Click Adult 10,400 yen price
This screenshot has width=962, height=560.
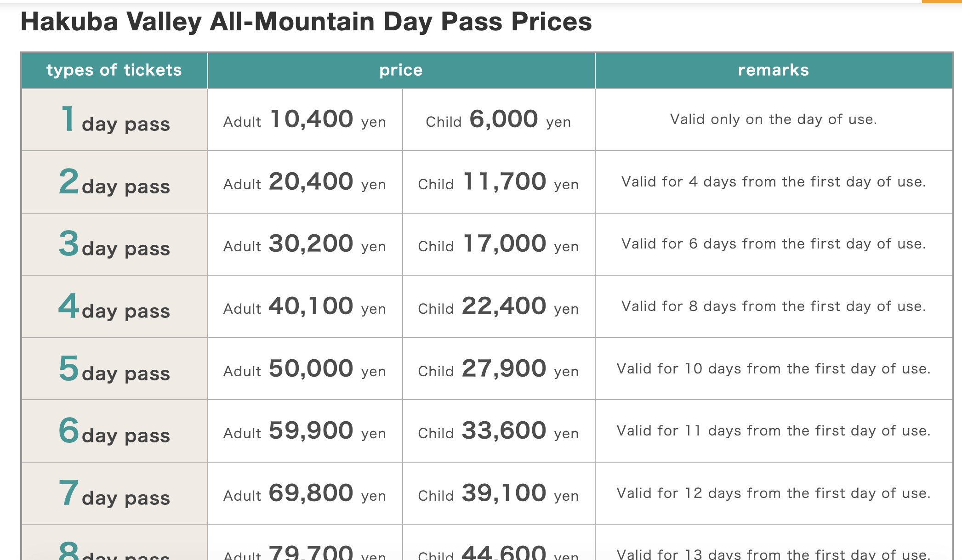point(305,120)
